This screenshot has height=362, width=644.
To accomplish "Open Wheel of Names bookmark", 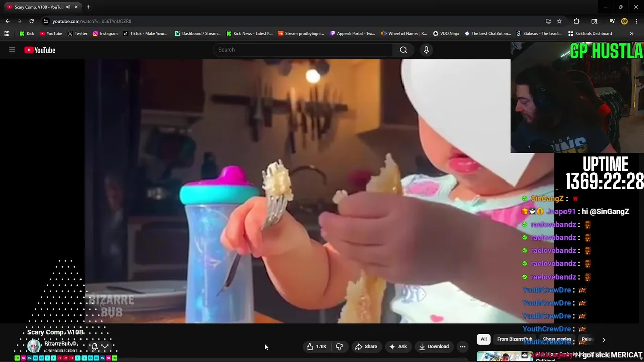I will click(404, 34).
